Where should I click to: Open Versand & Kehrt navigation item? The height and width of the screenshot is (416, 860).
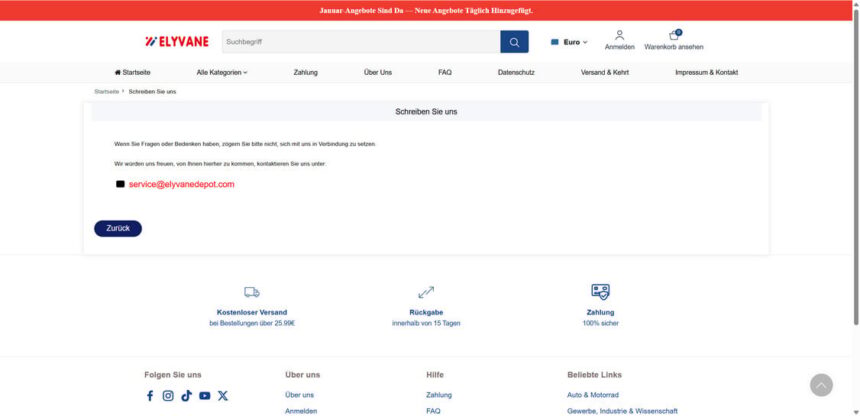coord(605,72)
